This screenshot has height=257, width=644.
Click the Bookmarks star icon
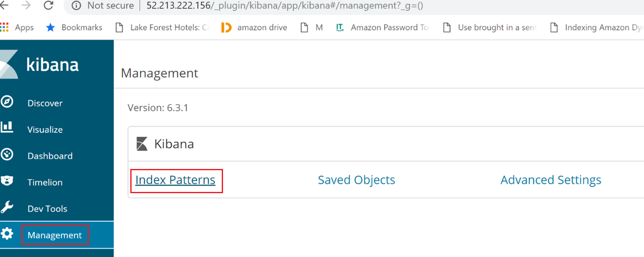(x=51, y=28)
